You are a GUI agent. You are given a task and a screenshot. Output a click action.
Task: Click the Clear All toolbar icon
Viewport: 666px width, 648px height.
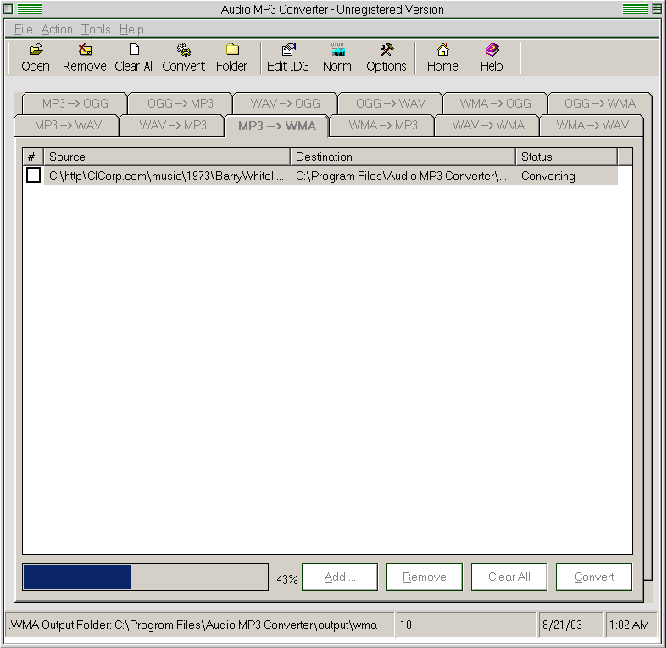coord(134,58)
